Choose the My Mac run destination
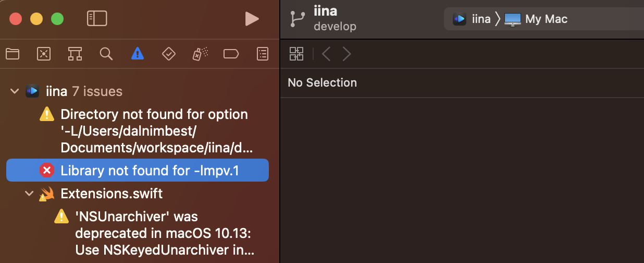644x263 pixels. 536,19
